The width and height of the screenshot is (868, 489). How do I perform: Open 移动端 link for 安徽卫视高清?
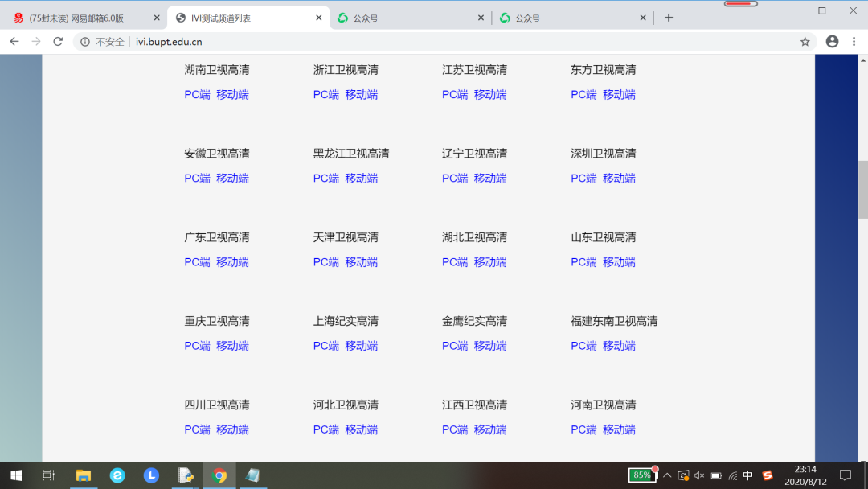coord(232,179)
